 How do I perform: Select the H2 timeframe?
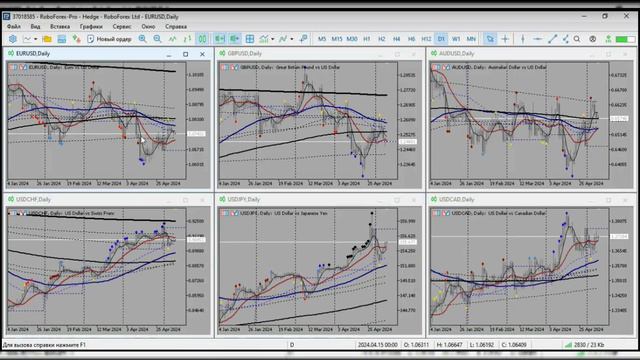pos(382,39)
